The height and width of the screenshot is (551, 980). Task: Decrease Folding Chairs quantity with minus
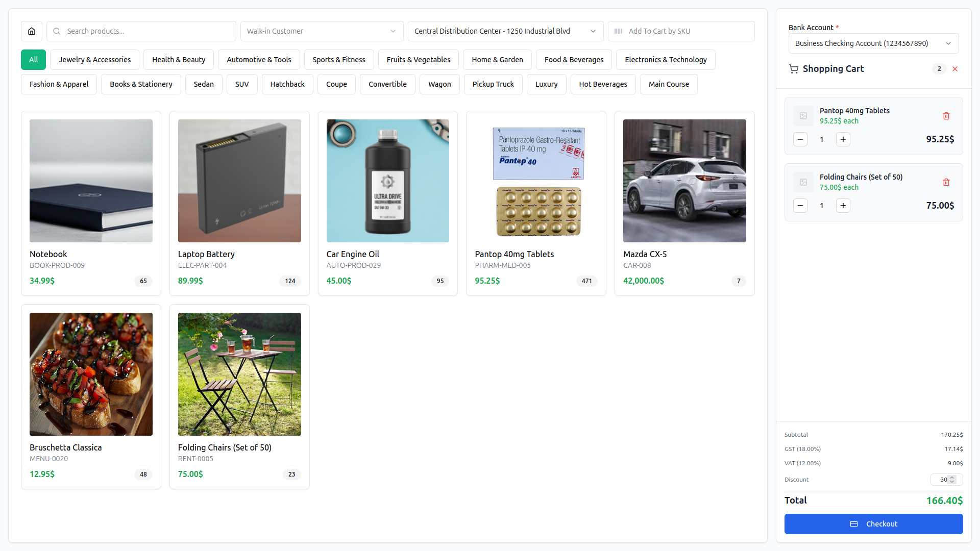coord(800,206)
